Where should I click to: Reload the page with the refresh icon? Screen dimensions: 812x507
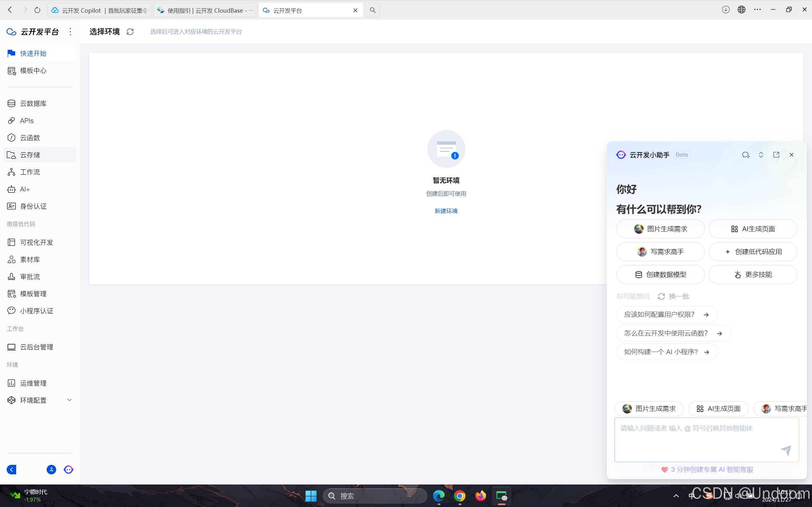[37, 10]
